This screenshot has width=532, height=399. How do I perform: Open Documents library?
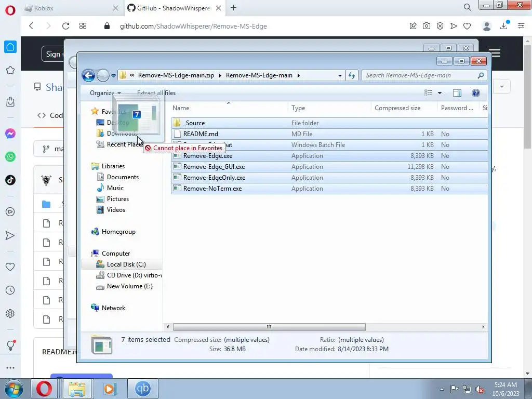(123, 177)
